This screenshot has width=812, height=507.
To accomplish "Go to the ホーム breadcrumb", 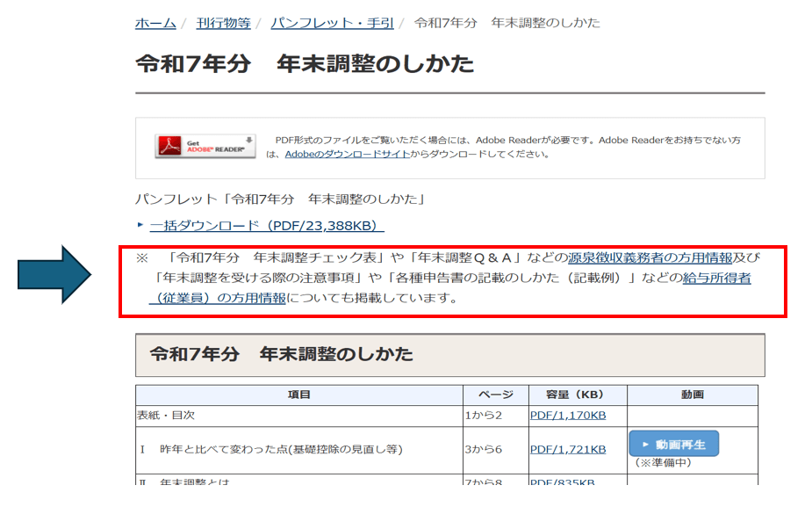I will pyautogui.click(x=155, y=23).
